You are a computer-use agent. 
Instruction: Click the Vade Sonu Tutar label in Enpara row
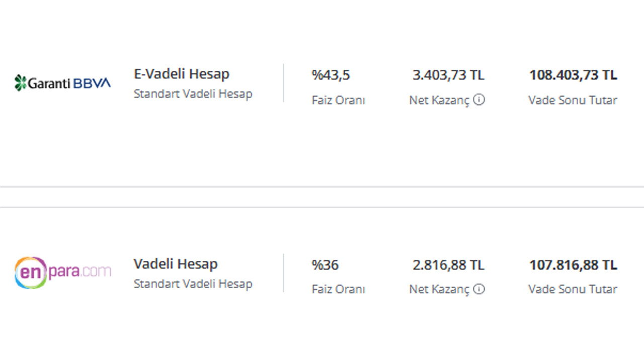coord(573,289)
